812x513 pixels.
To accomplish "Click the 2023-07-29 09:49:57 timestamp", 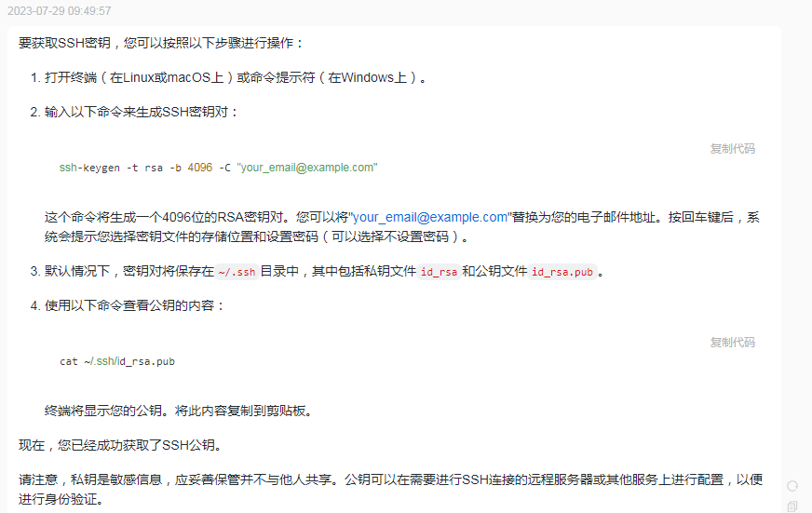I will coord(59,11).
